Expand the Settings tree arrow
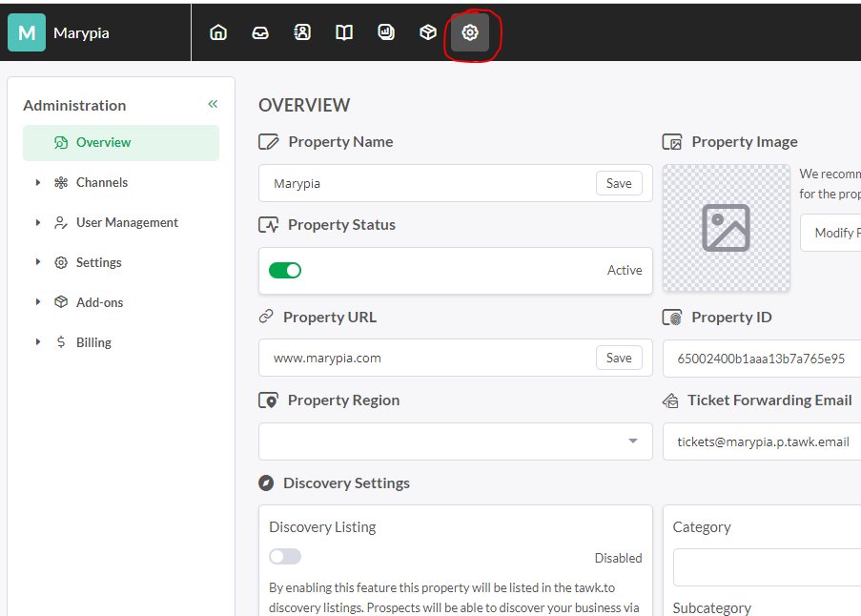This screenshot has width=861, height=616. click(38, 262)
